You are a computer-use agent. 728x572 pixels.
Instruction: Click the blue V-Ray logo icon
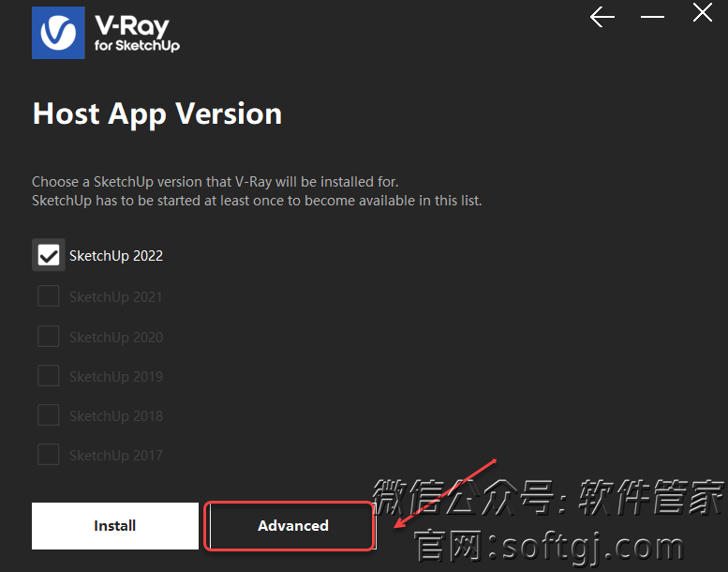[58, 33]
